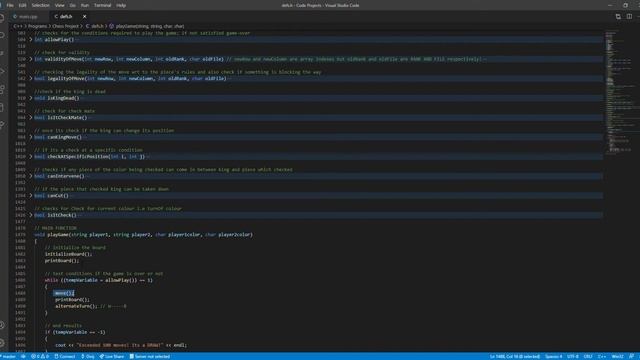Click the Win32 configuration in the status bar

618,356
